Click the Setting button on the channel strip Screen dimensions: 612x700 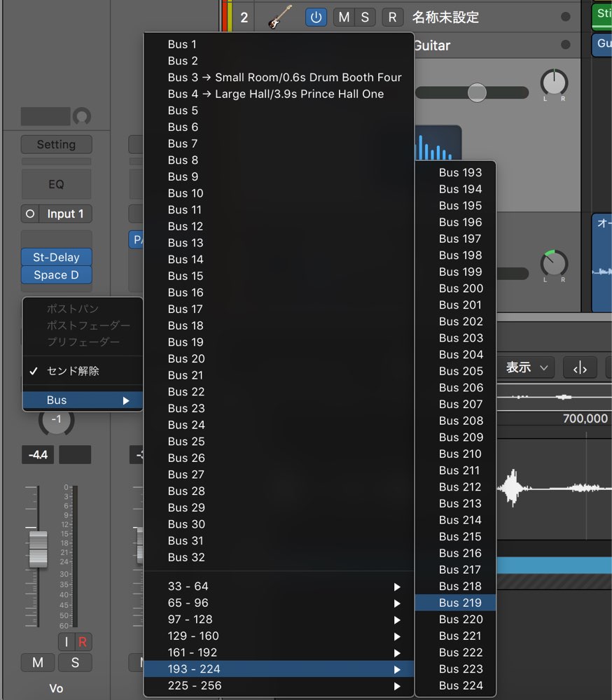pos(56,145)
